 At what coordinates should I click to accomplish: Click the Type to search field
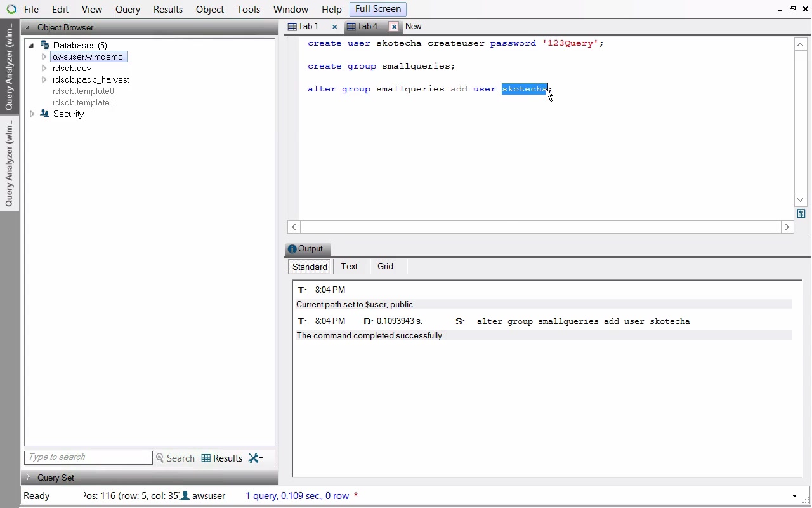[88, 457]
